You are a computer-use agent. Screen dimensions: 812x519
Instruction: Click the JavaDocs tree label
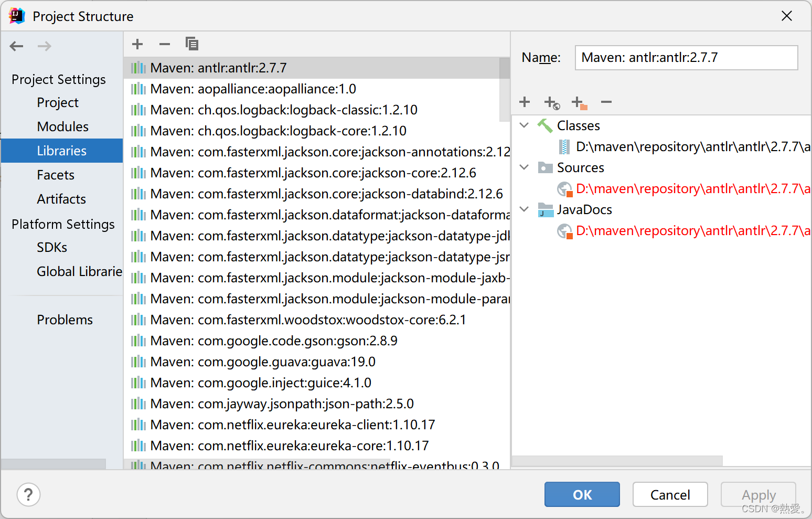pyautogui.click(x=584, y=209)
